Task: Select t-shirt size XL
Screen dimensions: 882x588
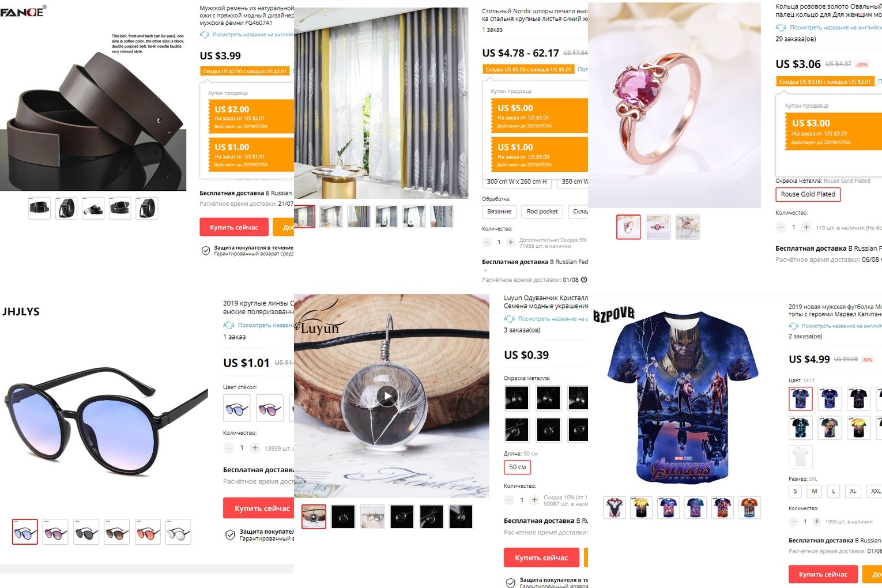Action: pyautogui.click(x=853, y=491)
